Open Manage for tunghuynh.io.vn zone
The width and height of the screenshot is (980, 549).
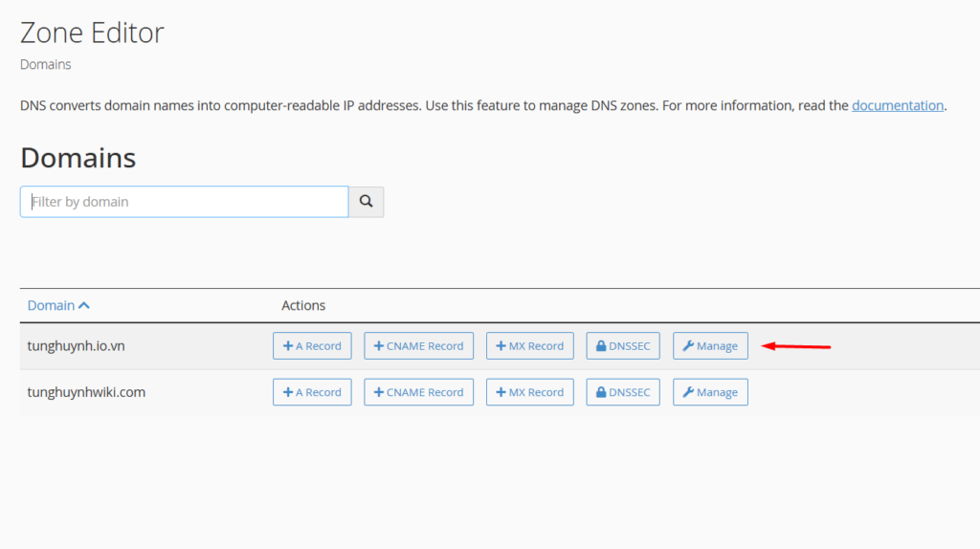coord(710,346)
